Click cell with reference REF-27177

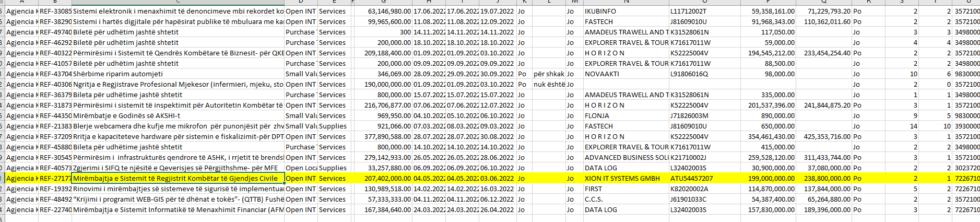55,179
